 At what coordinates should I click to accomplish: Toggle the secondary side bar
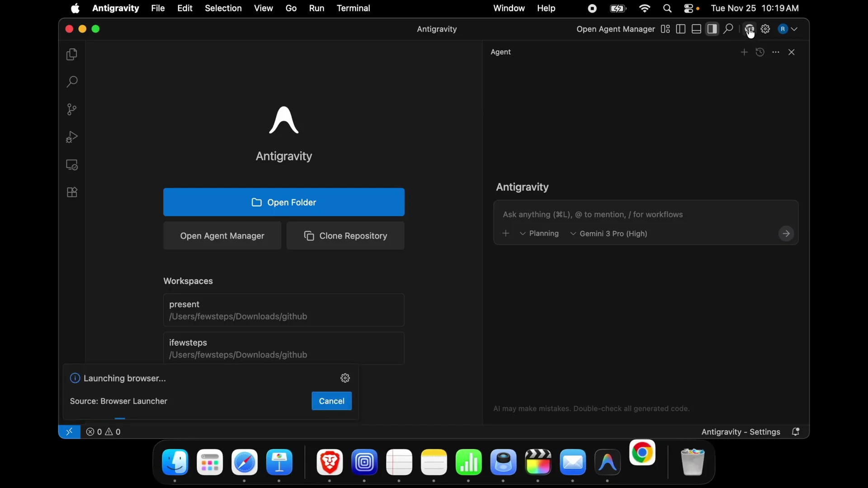click(x=712, y=29)
